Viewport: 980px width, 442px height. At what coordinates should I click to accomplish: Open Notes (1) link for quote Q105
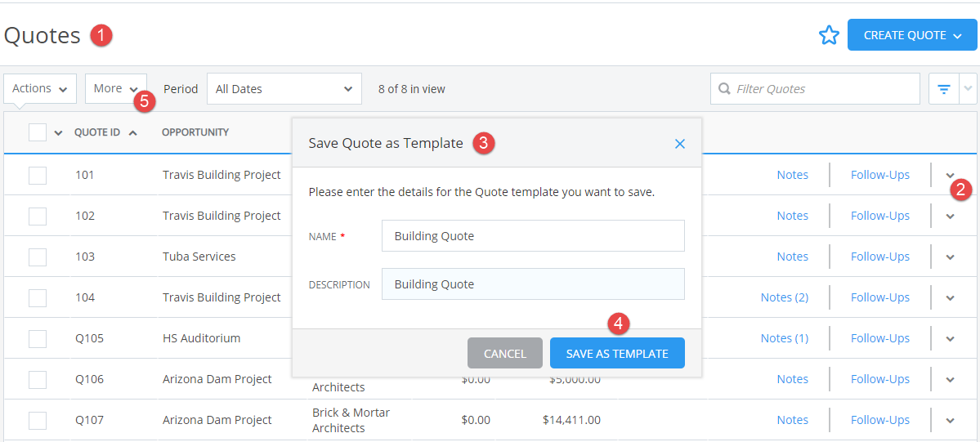(785, 338)
